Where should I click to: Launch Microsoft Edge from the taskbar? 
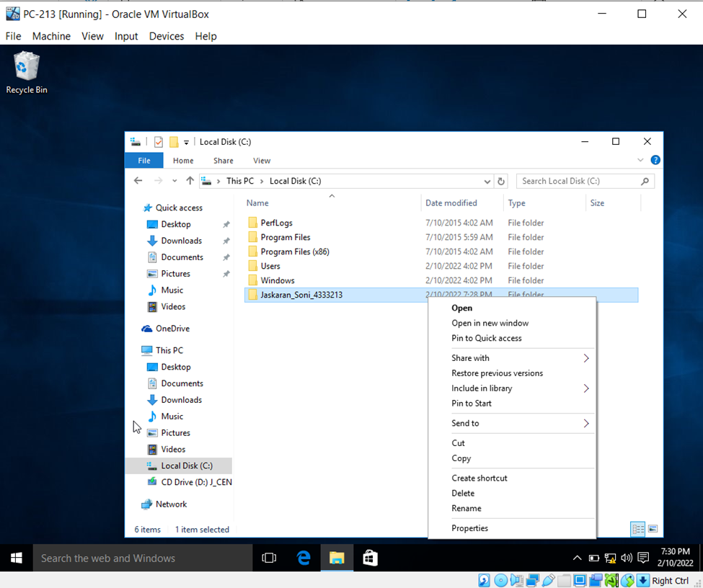(x=303, y=557)
